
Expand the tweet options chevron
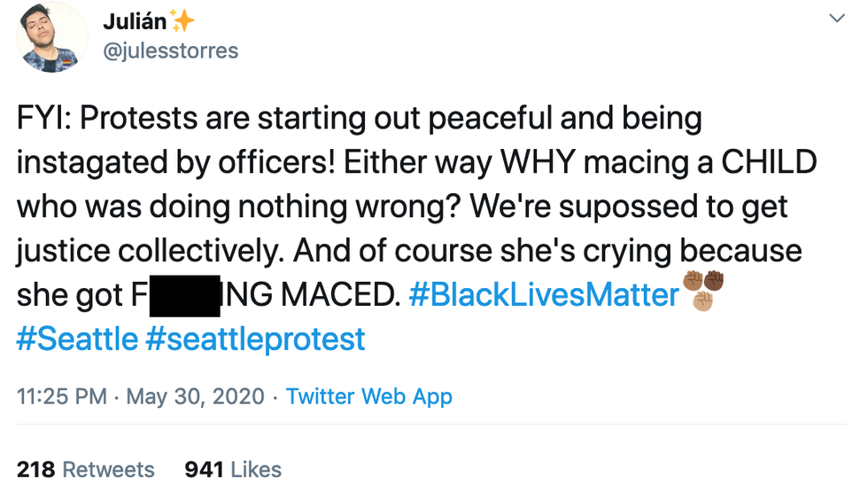(835, 19)
